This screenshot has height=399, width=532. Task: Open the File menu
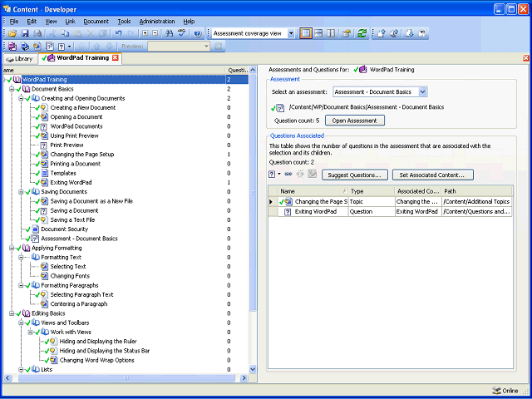click(14, 22)
